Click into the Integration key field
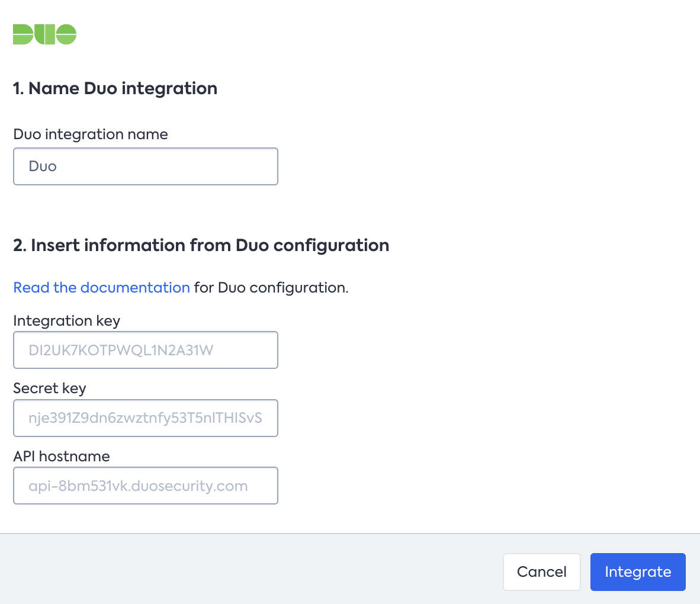 (146, 350)
